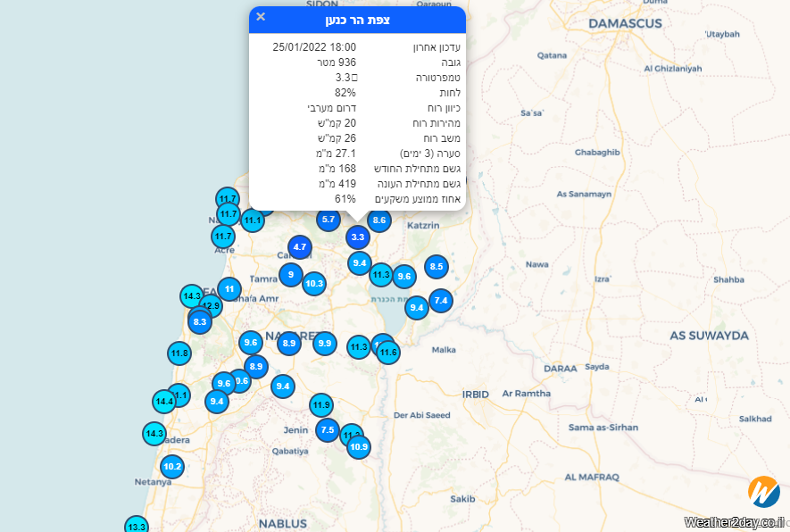Click the 168 מ"מ monthly rain value

click(337, 169)
